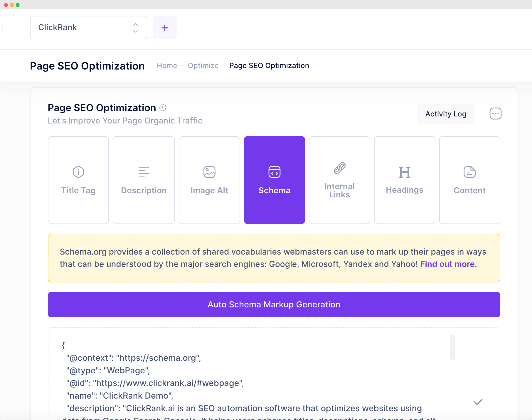Click the info badge beside Page SEO Optimization
Viewport: 532px width, 420px height.
click(x=163, y=108)
